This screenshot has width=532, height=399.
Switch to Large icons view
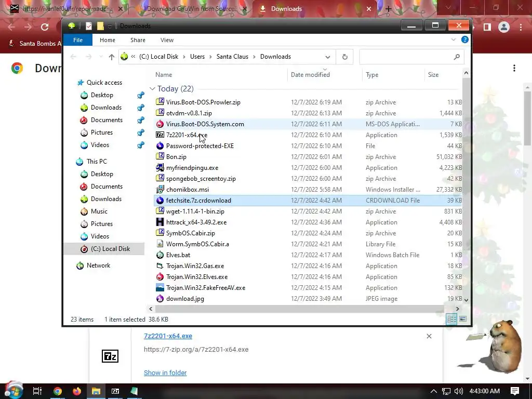pyautogui.click(x=463, y=319)
